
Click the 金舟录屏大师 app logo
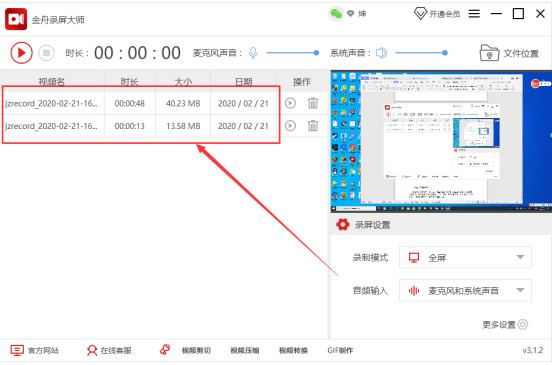coord(16,19)
